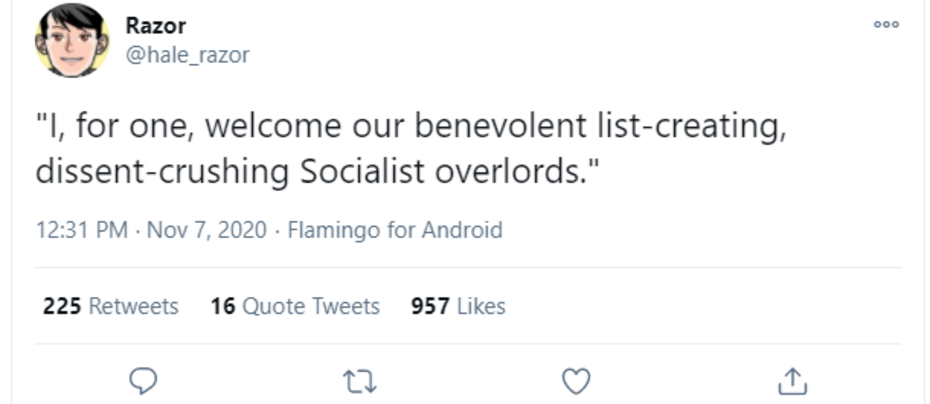Show the 16 Quote Tweets
The image size is (930, 404).
(x=295, y=306)
